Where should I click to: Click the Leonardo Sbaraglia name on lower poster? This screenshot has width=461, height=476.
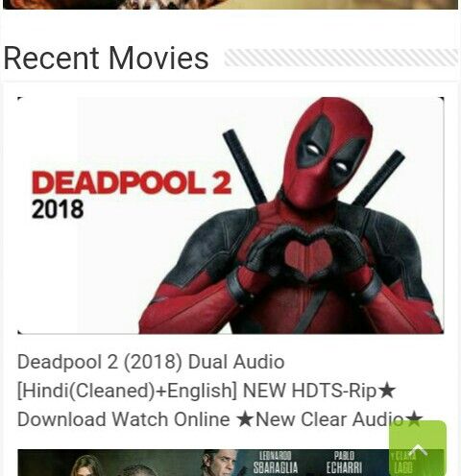pos(276,463)
